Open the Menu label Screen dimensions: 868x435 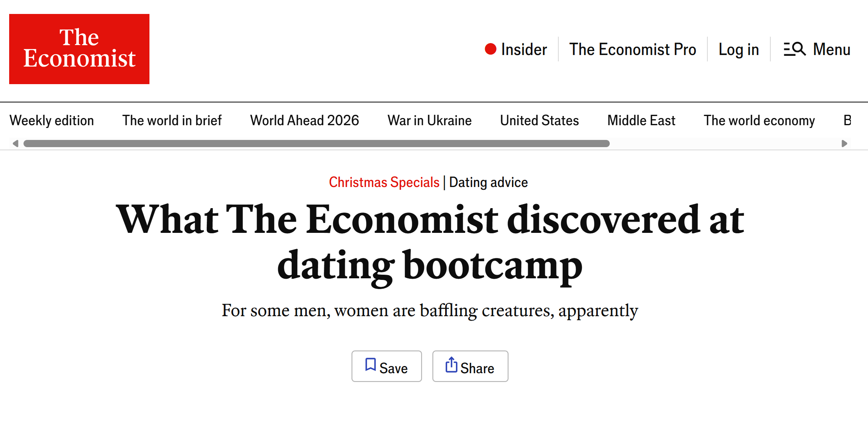(831, 49)
